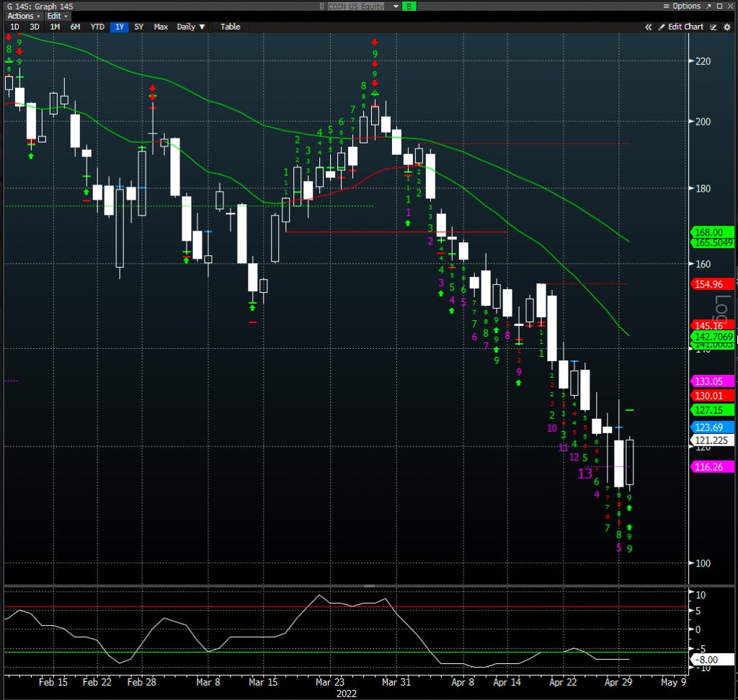Click the annotate pencil-box icon

coord(713,27)
